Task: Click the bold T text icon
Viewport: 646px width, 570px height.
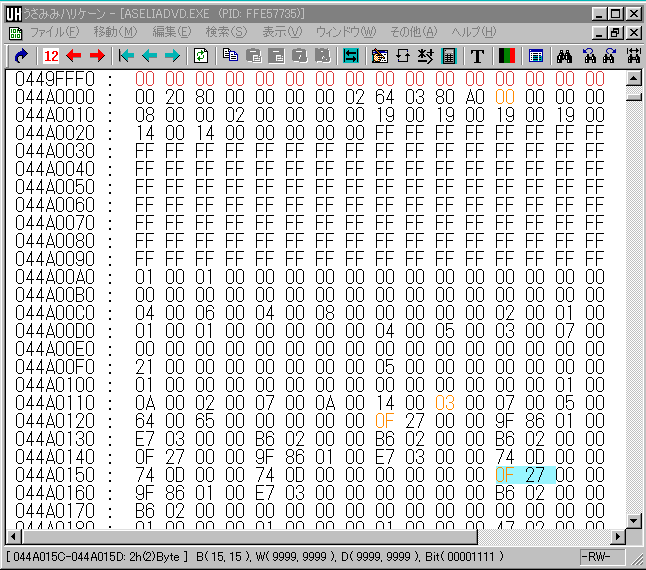Action: coord(477,56)
